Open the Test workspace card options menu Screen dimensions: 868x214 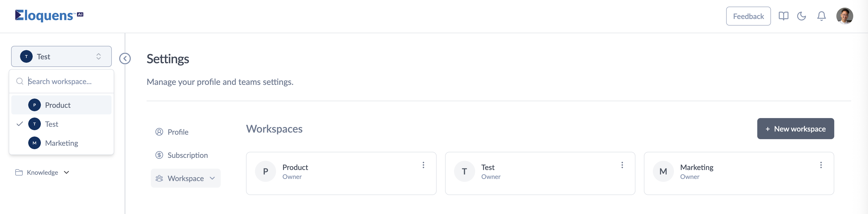pyautogui.click(x=622, y=165)
